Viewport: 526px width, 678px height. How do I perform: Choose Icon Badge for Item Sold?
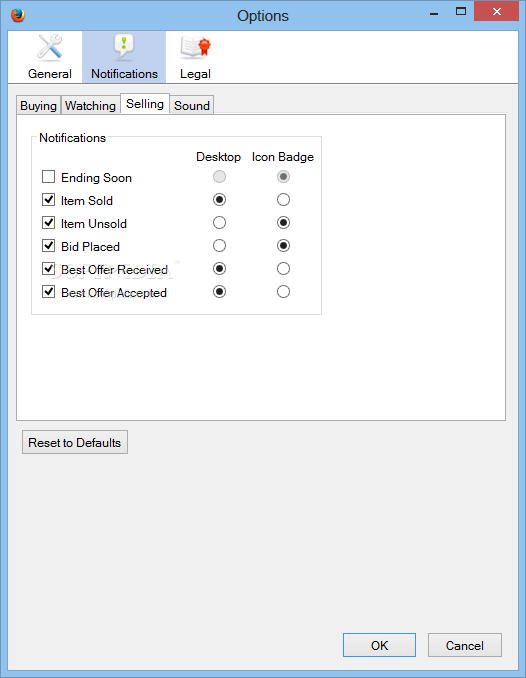(283, 200)
